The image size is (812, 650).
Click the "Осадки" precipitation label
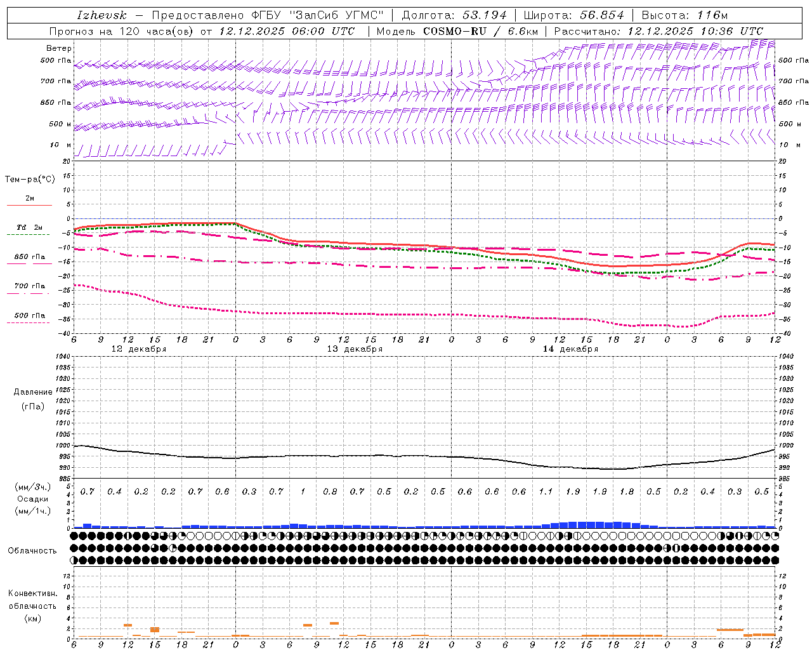pyautogui.click(x=33, y=499)
